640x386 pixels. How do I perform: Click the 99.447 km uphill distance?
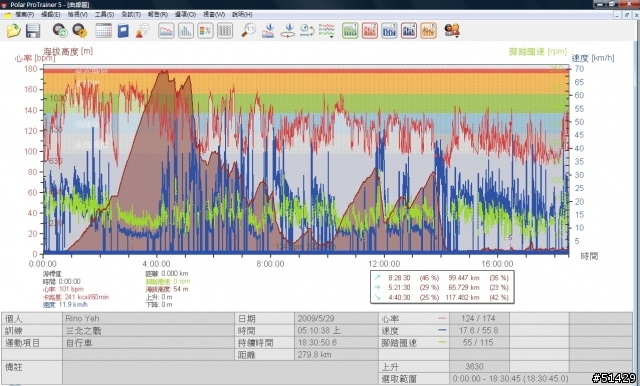(x=464, y=278)
